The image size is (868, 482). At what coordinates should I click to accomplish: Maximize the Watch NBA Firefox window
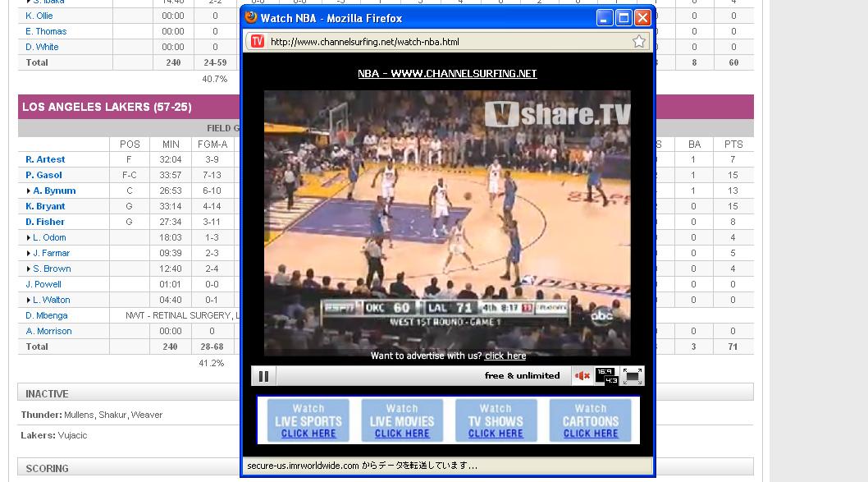(624, 18)
